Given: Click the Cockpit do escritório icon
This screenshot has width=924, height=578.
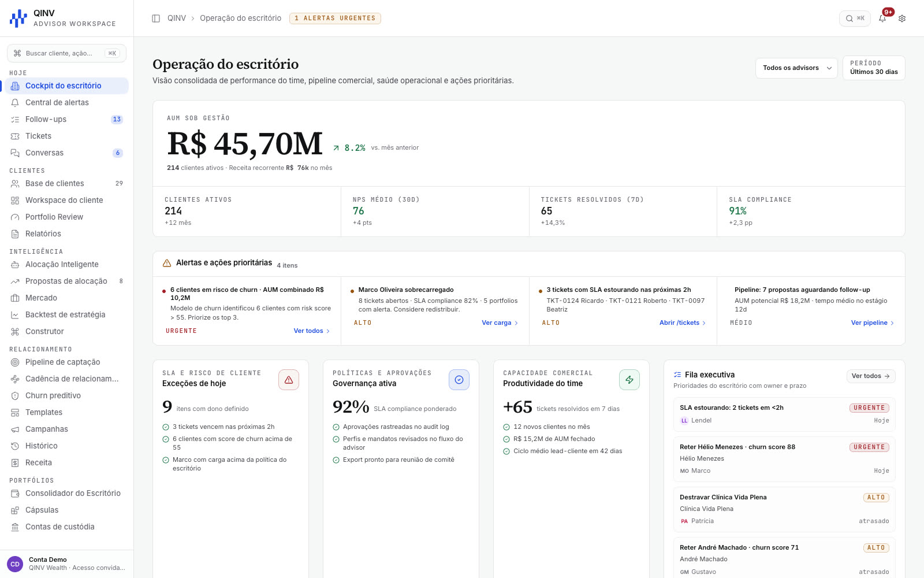Looking at the screenshot, I should coord(15,86).
